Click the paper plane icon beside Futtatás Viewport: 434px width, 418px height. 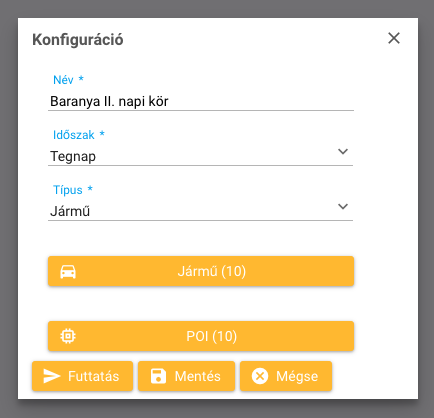click(x=52, y=376)
